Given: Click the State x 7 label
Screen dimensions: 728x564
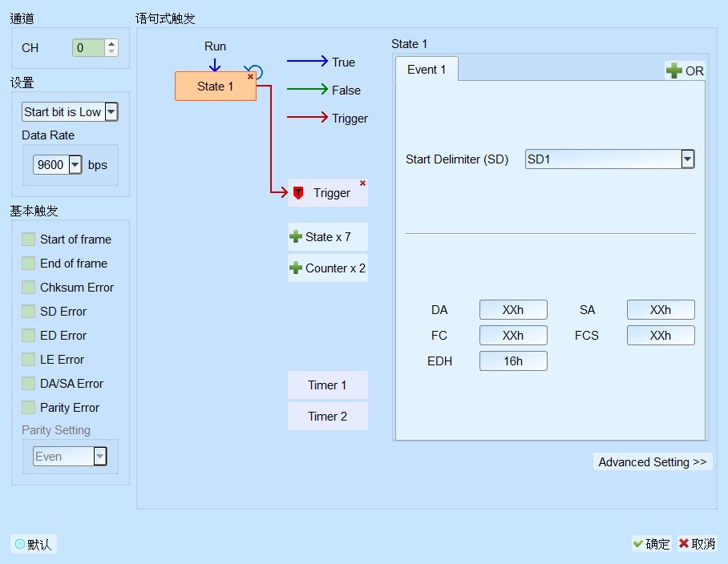Looking at the screenshot, I should click(328, 237).
